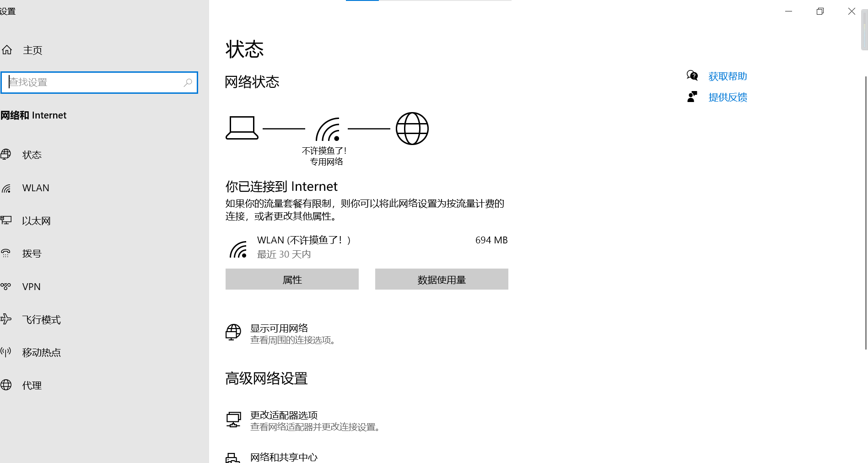Click the home icon beside 主页
Screen dimensions: 868x463
point(7,50)
